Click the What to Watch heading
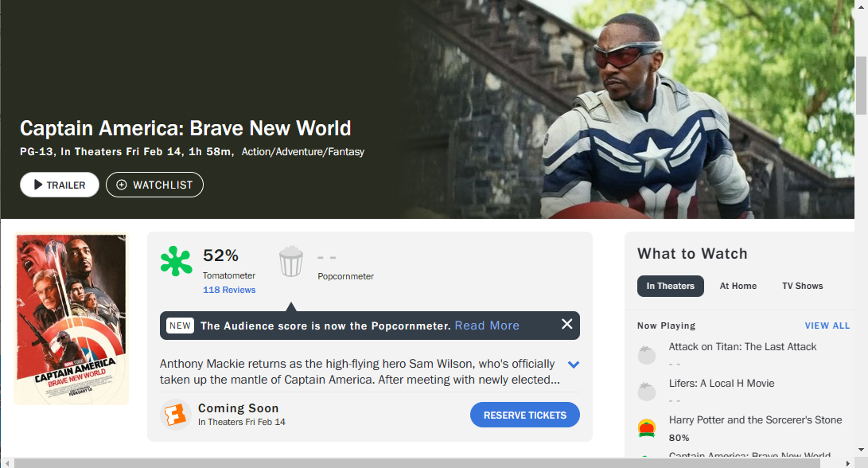This screenshot has width=868, height=468. point(692,254)
